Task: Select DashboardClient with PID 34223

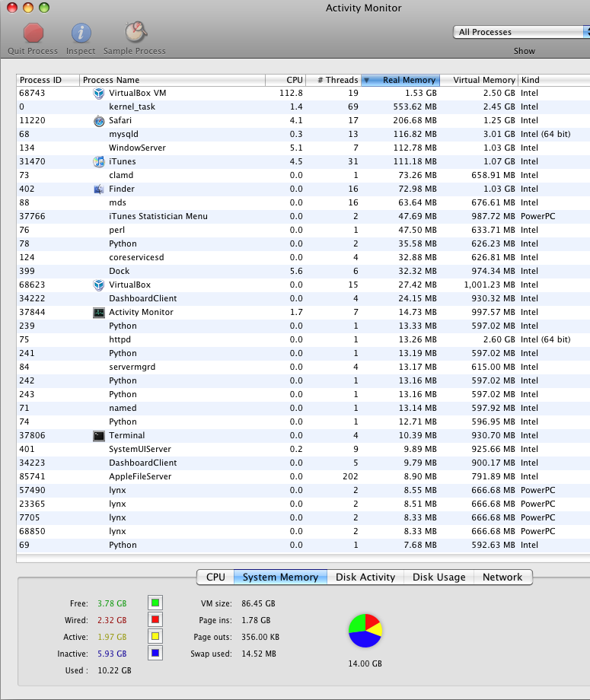Action: click(x=303, y=463)
